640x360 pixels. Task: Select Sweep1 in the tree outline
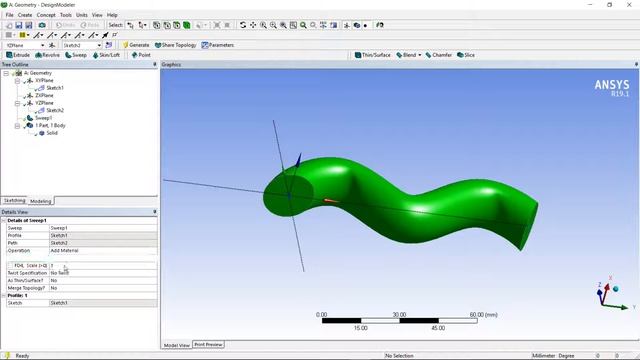(43, 118)
